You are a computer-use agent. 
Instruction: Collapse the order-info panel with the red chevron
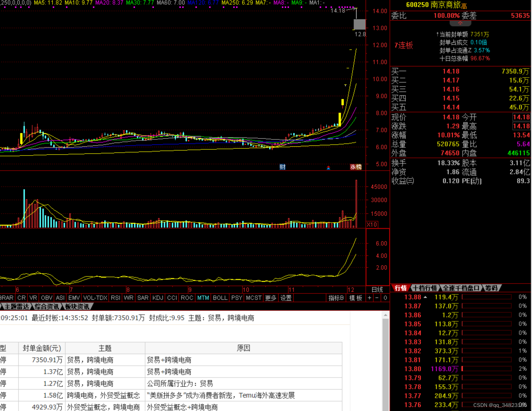460,23
